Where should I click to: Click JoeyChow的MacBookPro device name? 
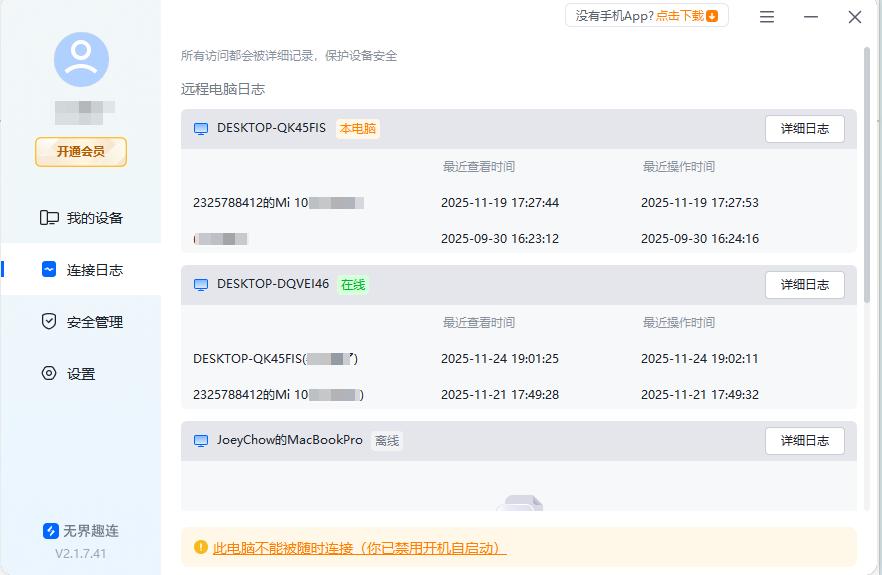pyautogui.click(x=290, y=440)
